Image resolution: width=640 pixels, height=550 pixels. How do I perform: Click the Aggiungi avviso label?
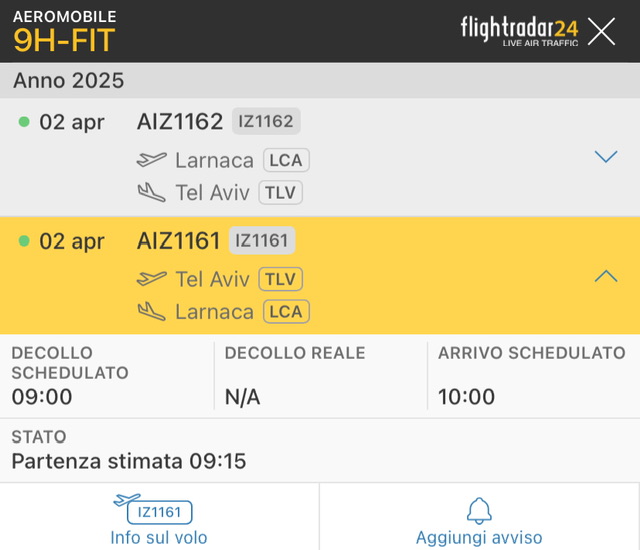pos(479,537)
